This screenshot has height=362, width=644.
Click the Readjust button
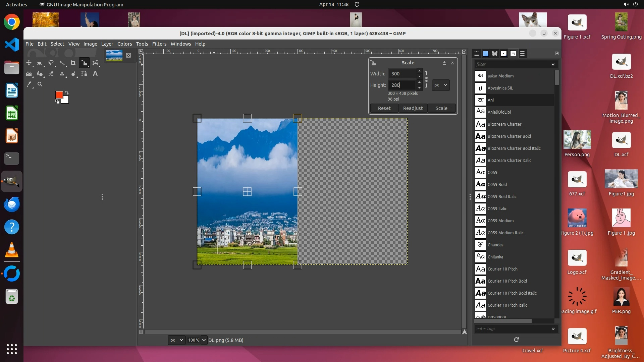(x=413, y=108)
